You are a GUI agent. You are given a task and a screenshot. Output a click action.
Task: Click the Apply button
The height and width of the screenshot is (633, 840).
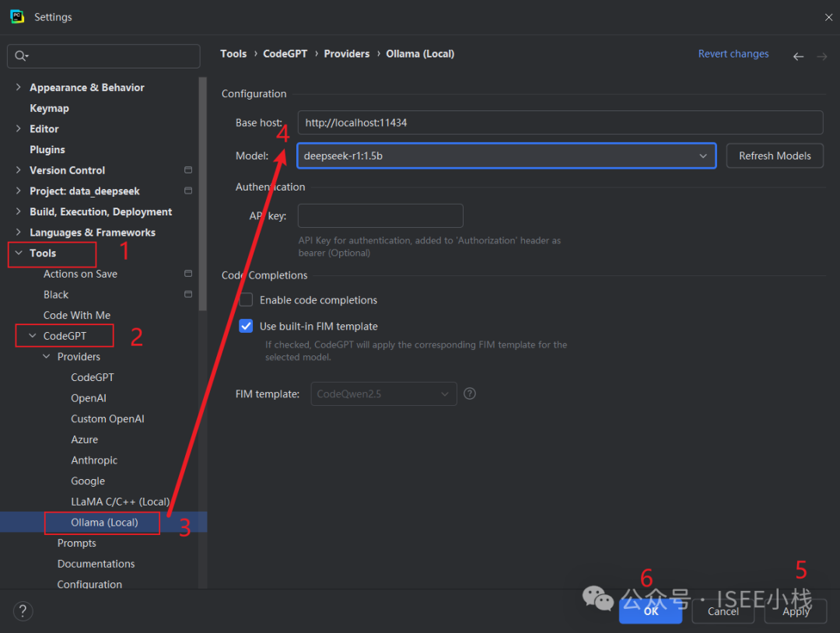pyautogui.click(x=796, y=611)
